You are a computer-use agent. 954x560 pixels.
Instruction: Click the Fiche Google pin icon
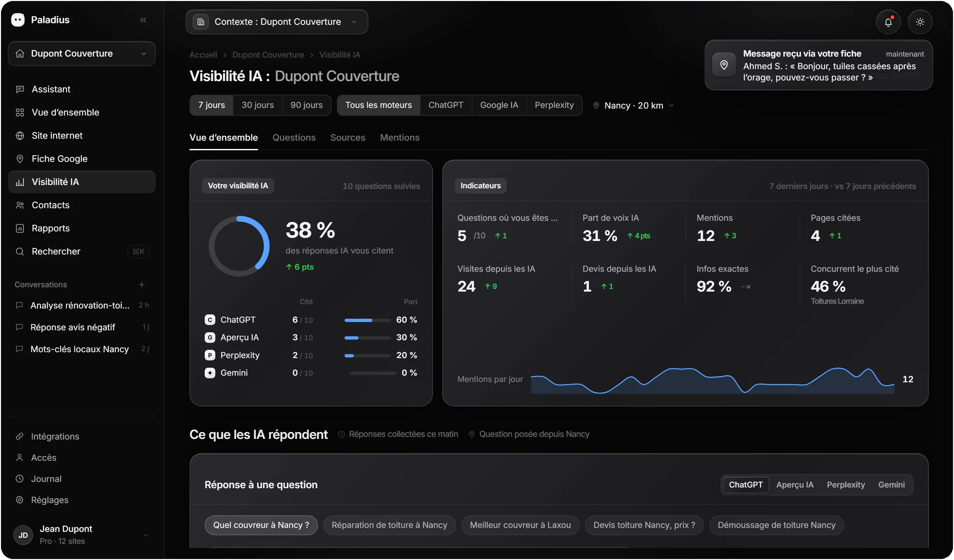coord(20,159)
